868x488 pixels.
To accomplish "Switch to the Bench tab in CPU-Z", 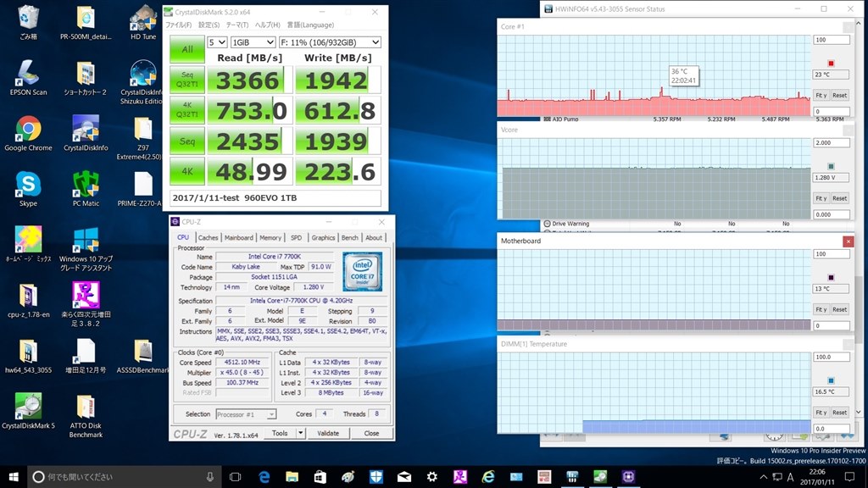I will pyautogui.click(x=349, y=237).
